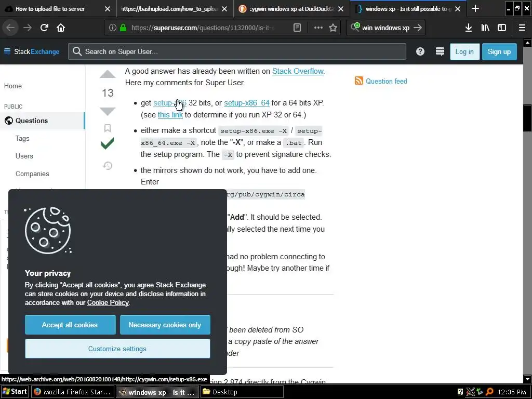The width and height of the screenshot is (532, 399).
Task: Bookmark this page with the star
Action: click(333, 28)
